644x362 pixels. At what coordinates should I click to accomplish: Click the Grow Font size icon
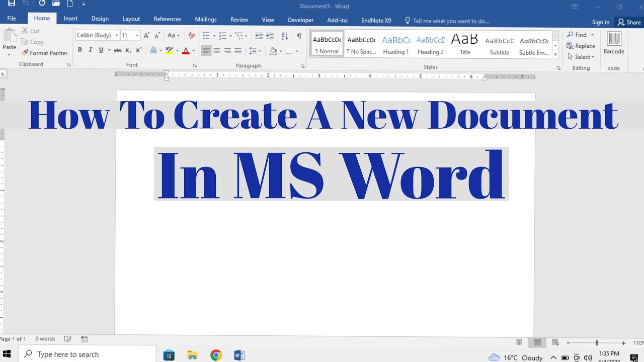click(x=146, y=36)
